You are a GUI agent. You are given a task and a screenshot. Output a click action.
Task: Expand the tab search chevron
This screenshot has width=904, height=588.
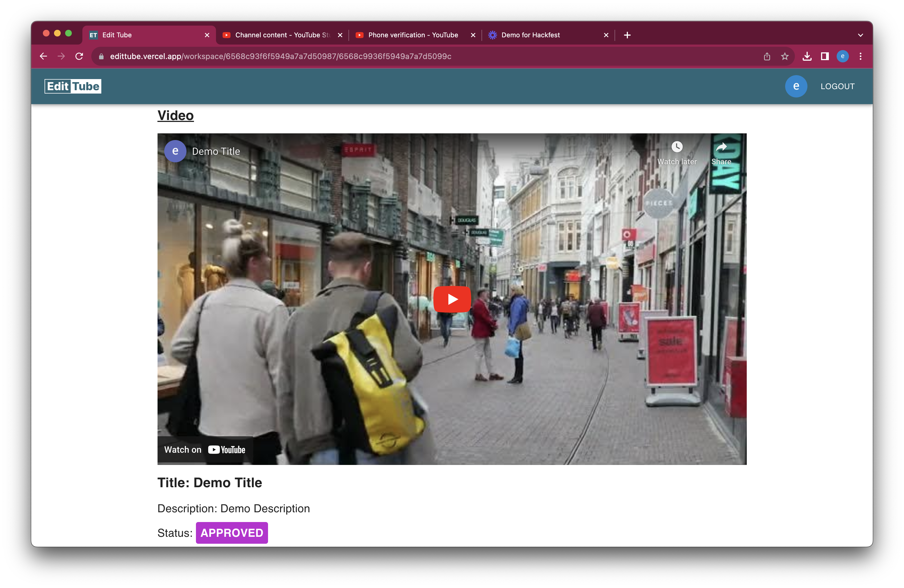click(860, 35)
